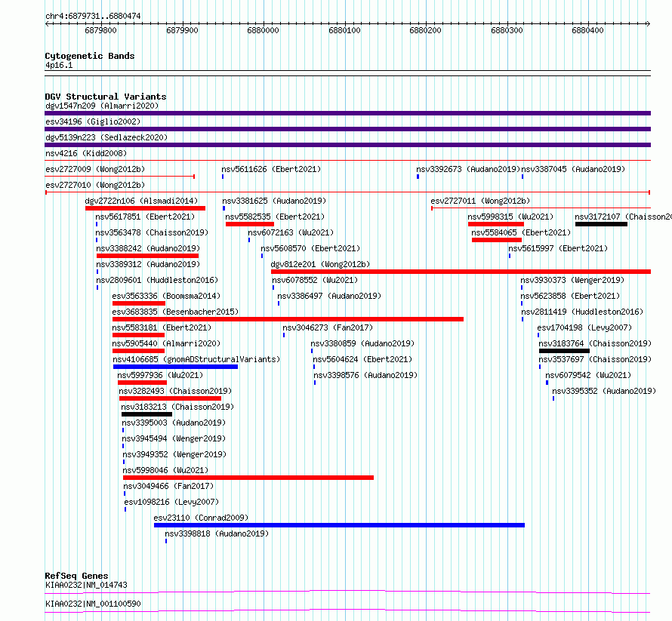The height and width of the screenshot is (621, 672).
Task: Open nsv3387045 (Audano2019) label
Action: tap(573, 169)
